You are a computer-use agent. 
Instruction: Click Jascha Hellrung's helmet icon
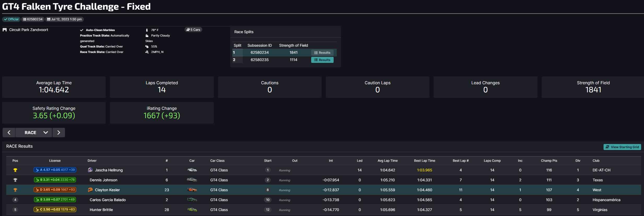coord(90,170)
